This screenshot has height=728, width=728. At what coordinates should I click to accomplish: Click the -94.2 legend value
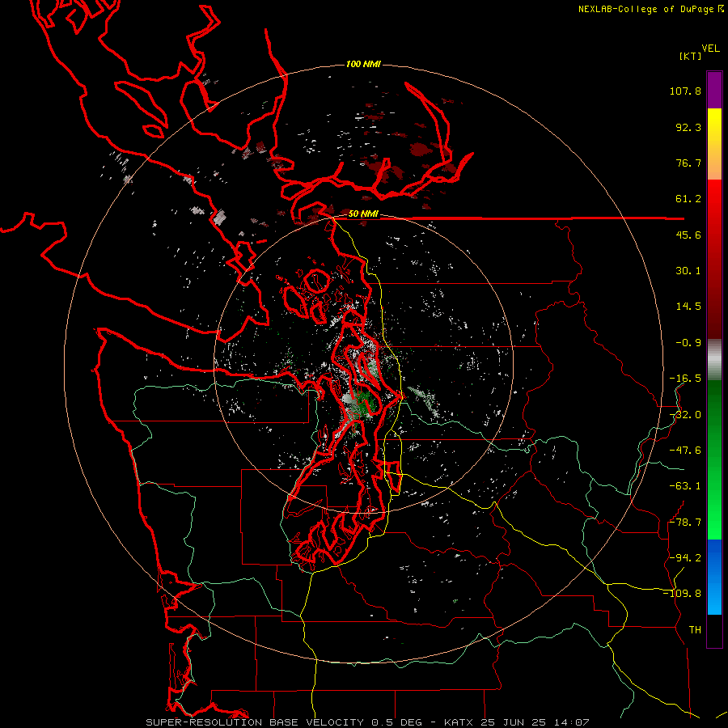pos(685,557)
